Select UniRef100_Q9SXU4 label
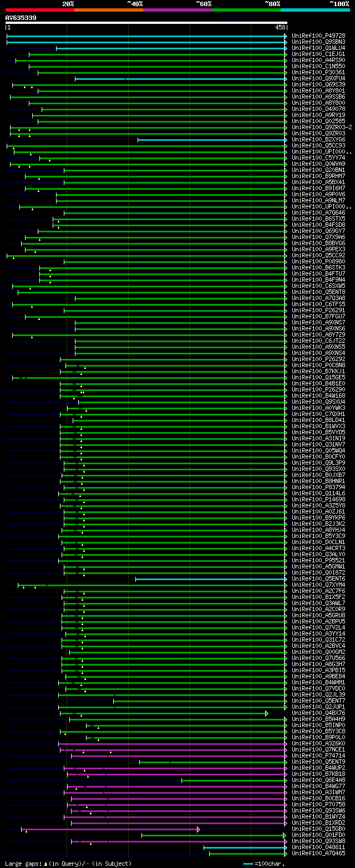 [318, 402]
